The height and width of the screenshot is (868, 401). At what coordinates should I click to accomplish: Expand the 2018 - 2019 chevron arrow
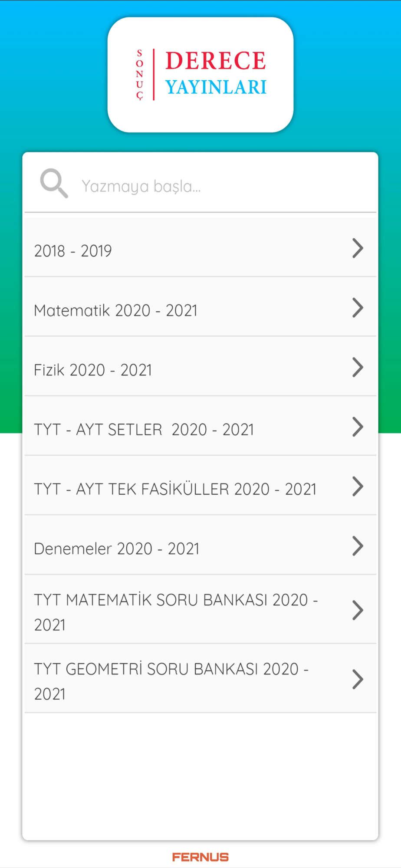358,248
